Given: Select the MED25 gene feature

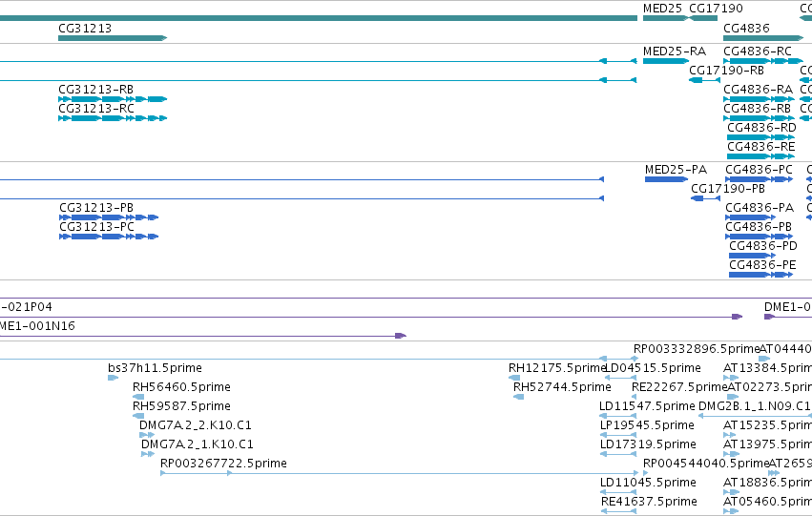Looking at the screenshot, I should [666, 18].
